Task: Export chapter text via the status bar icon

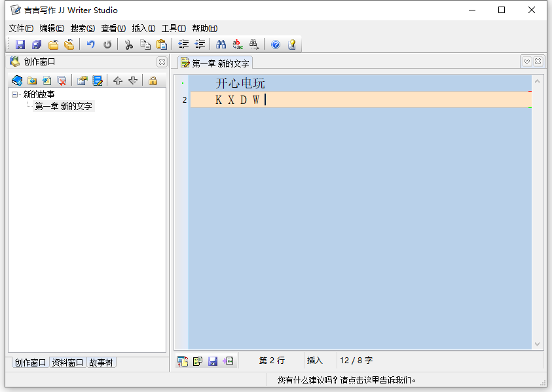Action: tap(227, 361)
